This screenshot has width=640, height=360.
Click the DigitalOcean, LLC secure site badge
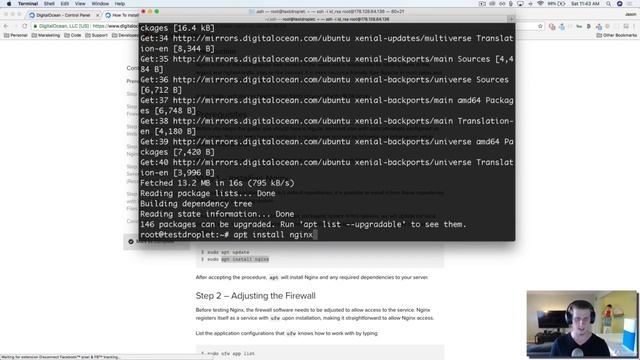click(x=62, y=26)
